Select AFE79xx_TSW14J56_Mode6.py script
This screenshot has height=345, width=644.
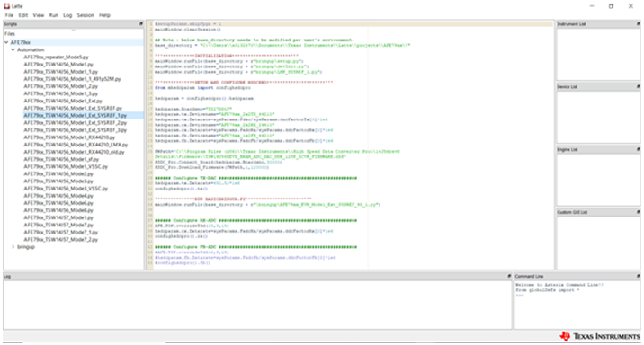[58, 203]
